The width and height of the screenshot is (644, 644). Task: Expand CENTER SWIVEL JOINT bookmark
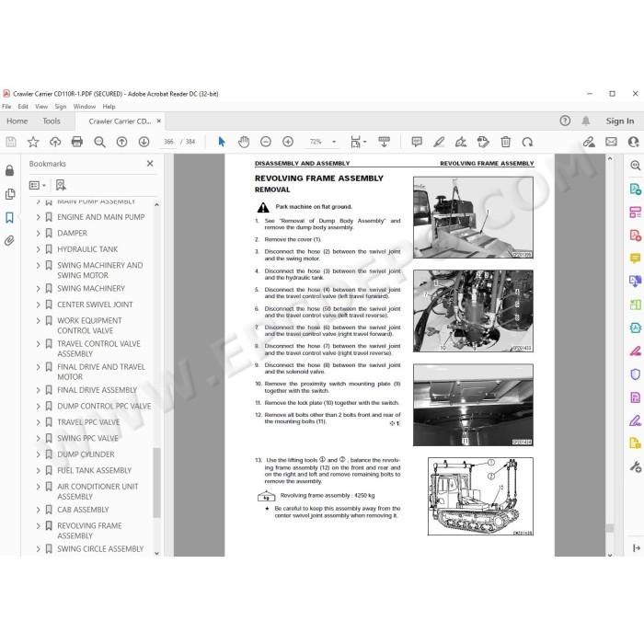[39, 305]
